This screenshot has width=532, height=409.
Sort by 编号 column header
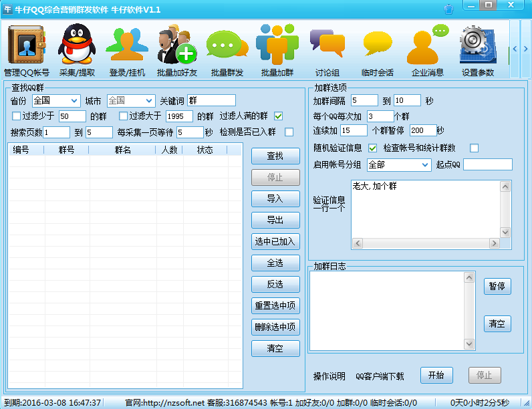26,150
